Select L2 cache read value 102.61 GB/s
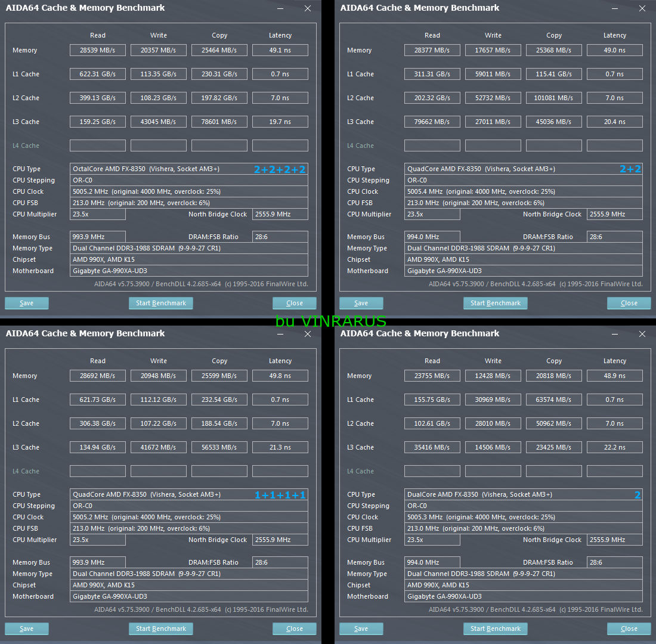 (x=432, y=423)
